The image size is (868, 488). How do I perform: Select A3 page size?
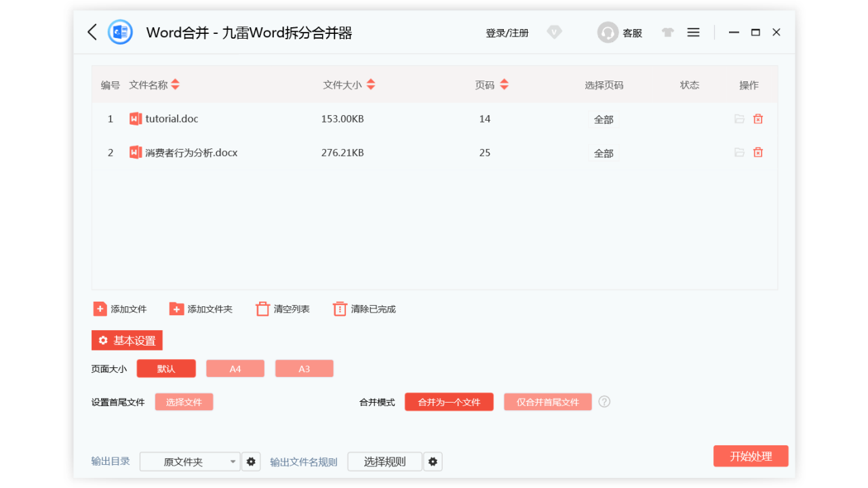304,368
